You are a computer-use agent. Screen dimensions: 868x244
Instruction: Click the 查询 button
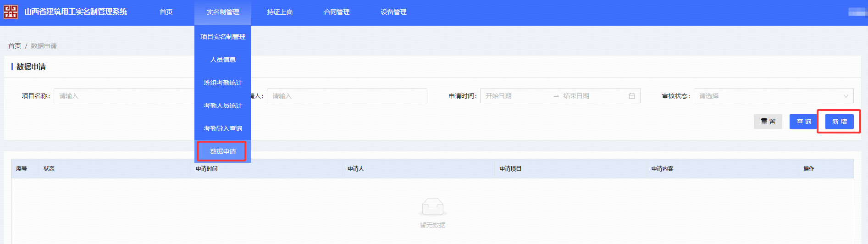(x=804, y=122)
